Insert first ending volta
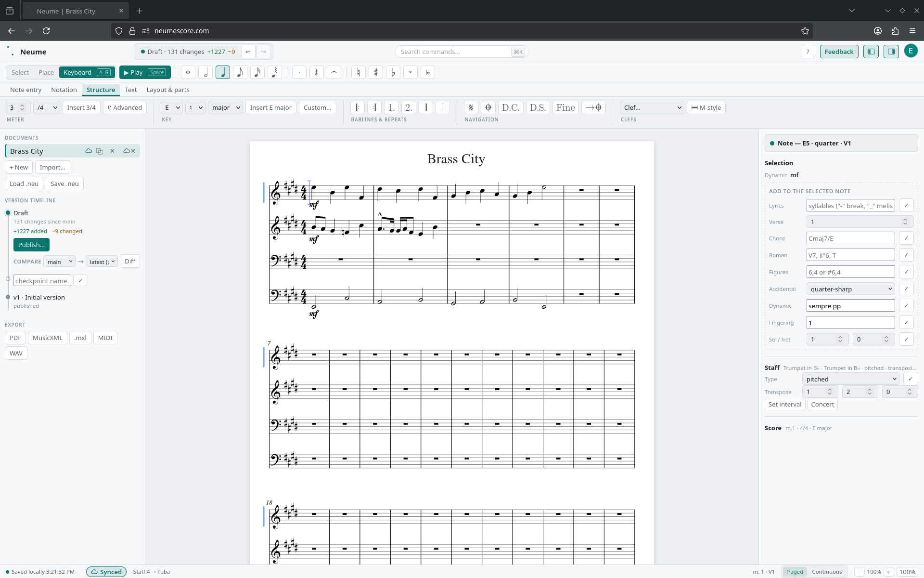The height and width of the screenshot is (578, 924). pyautogui.click(x=391, y=107)
